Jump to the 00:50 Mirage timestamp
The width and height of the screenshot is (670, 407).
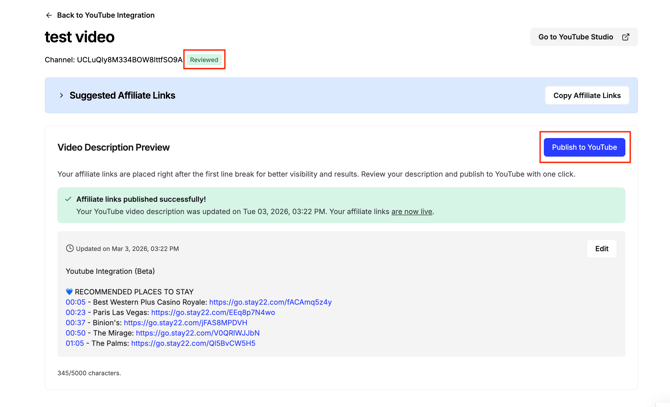tap(75, 333)
